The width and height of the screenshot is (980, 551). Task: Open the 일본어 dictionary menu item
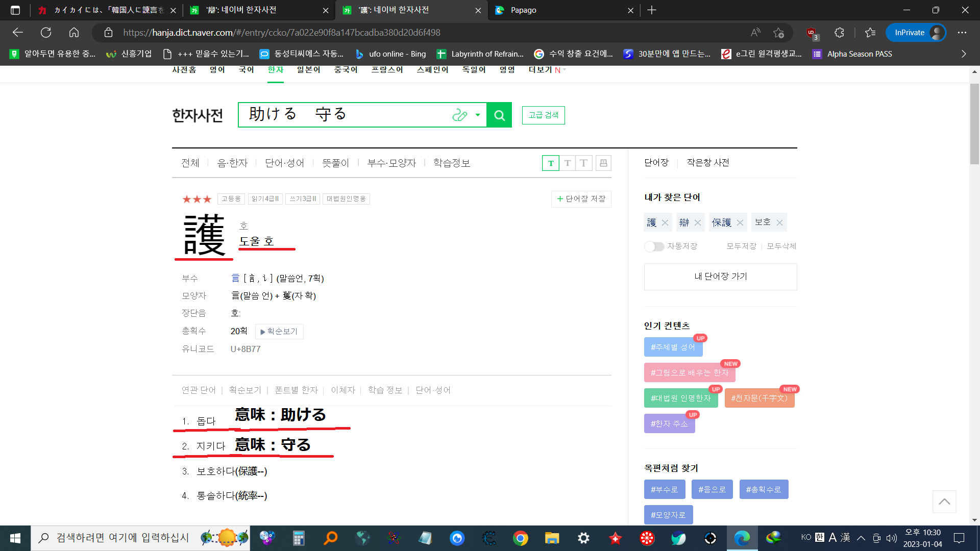click(308, 70)
